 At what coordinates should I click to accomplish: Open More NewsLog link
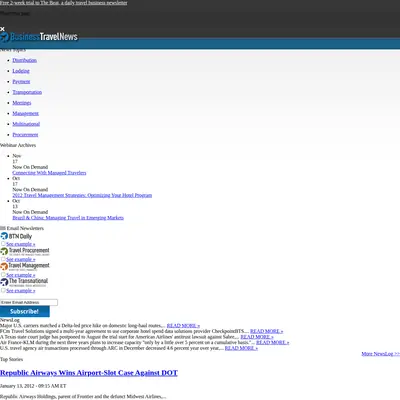point(381,354)
